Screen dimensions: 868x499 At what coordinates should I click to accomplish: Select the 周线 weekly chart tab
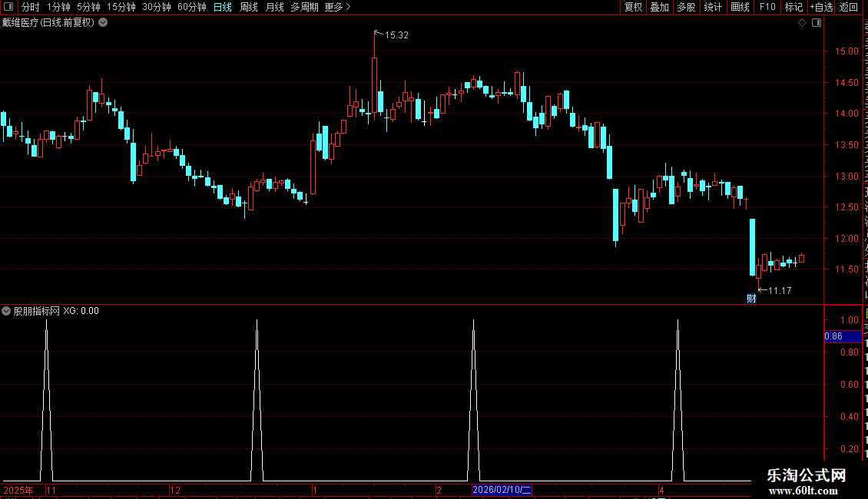tap(249, 7)
